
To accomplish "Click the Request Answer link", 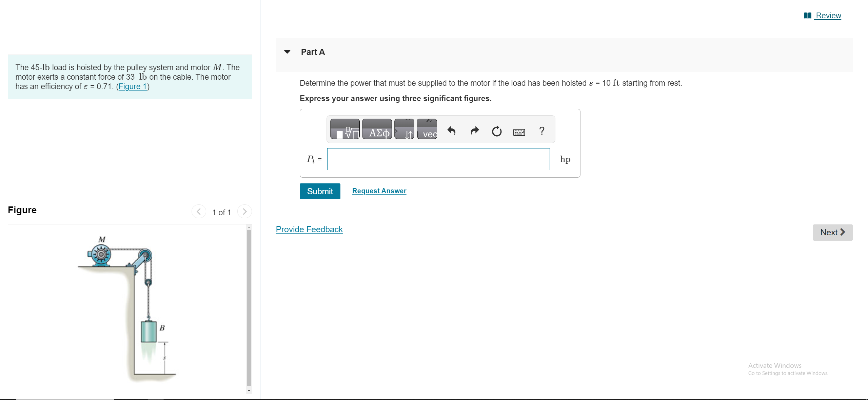I will click(x=379, y=191).
